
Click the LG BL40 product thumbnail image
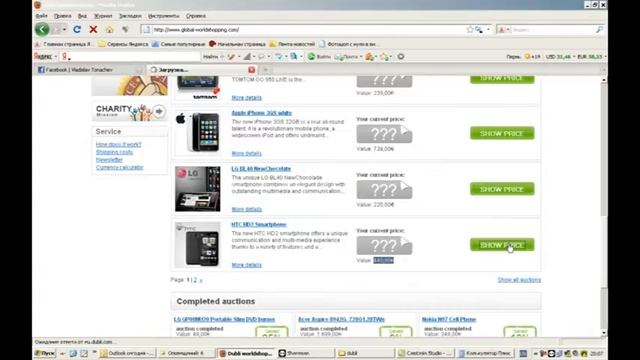tap(198, 189)
